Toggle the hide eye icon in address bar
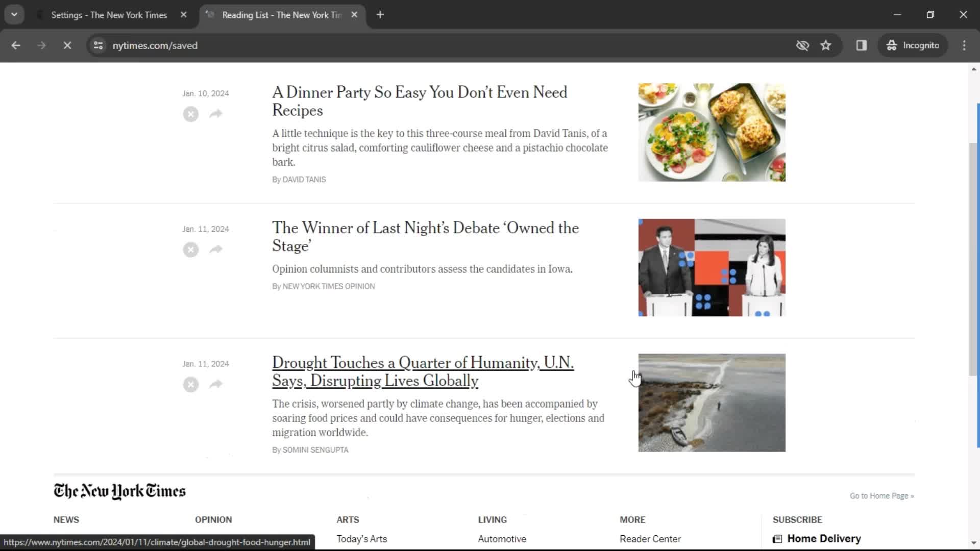 802,45
